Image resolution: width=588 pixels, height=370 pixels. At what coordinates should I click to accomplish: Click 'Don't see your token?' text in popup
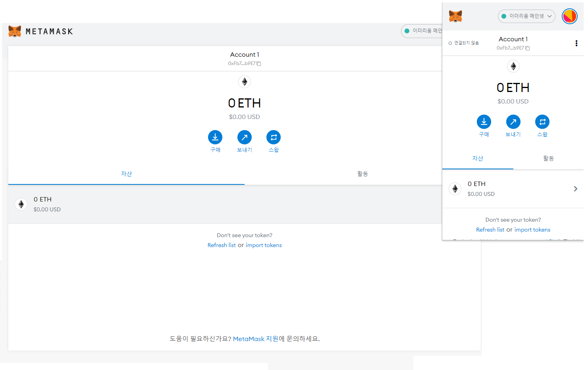point(513,220)
